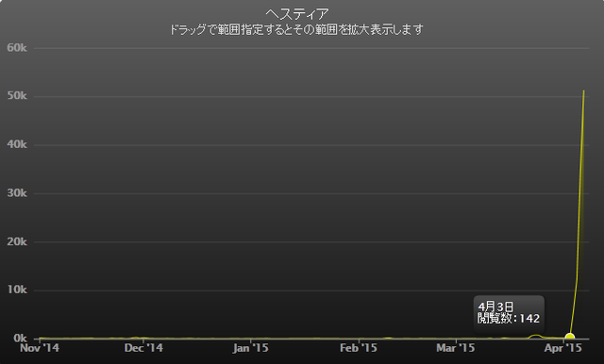
Task: Click the highlighted April 3 data point
Action: point(570,338)
